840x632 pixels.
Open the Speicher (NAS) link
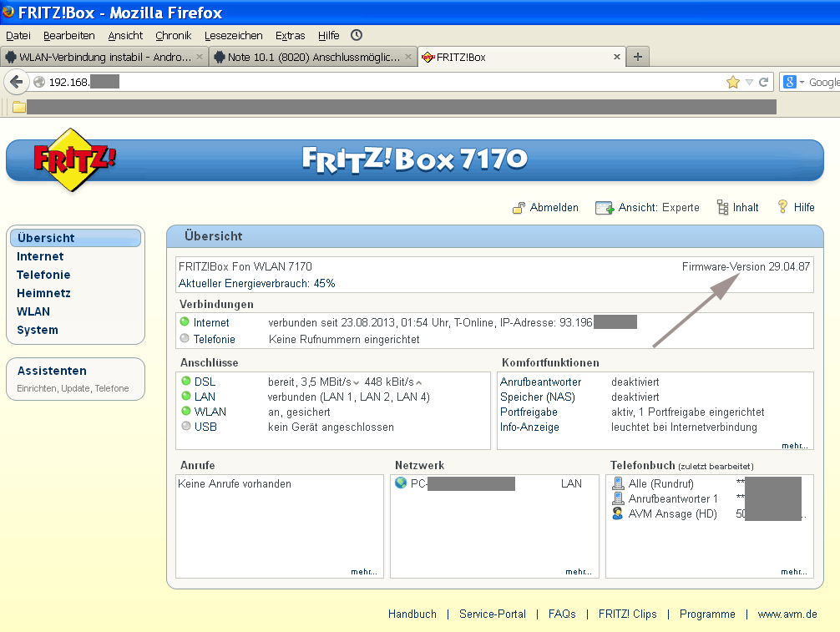point(538,397)
